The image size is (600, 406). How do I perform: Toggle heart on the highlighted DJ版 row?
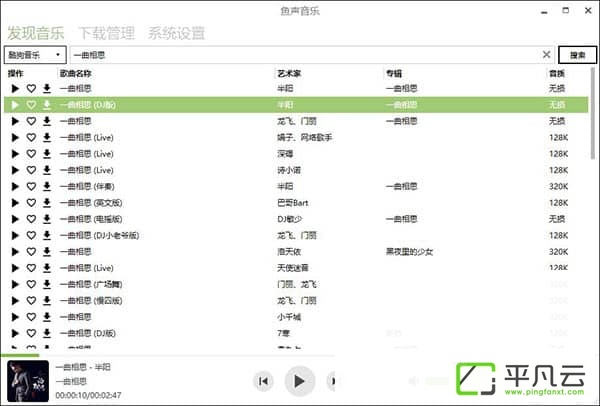(x=31, y=105)
